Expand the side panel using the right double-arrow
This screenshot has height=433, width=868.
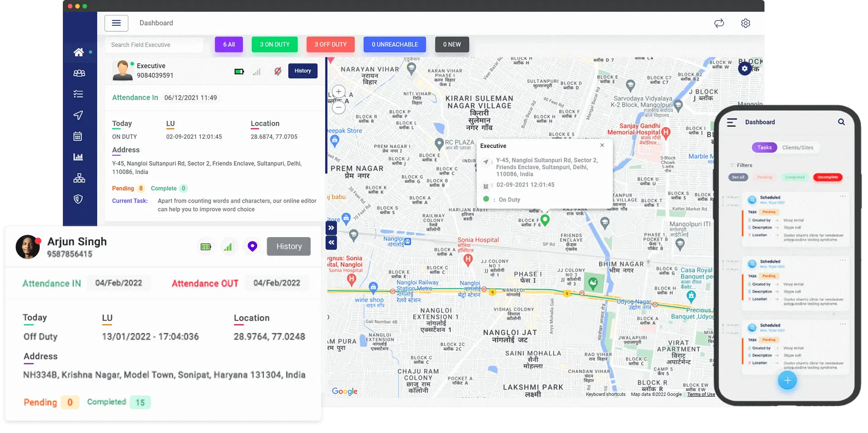point(331,228)
